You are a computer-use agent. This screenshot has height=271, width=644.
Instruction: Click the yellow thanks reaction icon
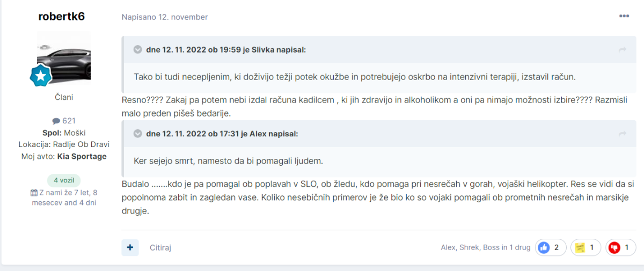580,247
